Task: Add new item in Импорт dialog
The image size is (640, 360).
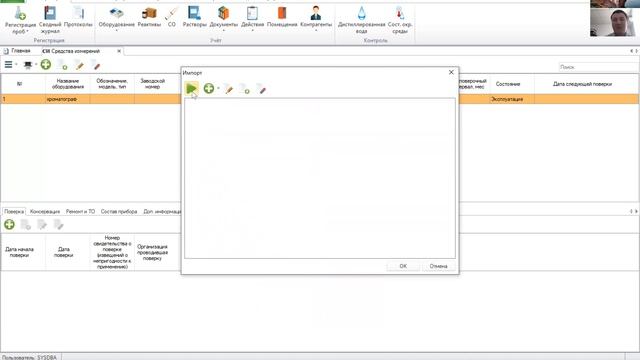Action: click(x=209, y=88)
